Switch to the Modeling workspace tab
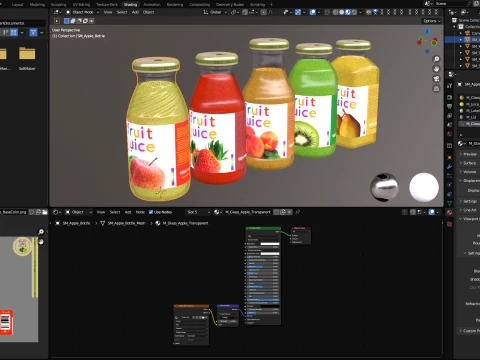The height and width of the screenshot is (360, 480). 37,5
